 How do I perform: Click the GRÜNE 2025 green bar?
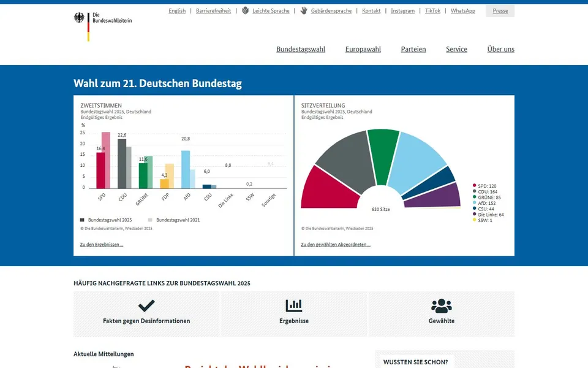point(143,176)
